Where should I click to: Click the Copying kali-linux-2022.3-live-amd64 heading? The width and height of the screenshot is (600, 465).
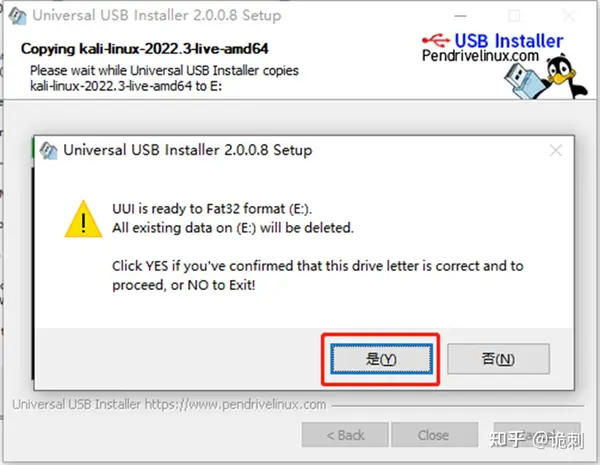(145, 49)
